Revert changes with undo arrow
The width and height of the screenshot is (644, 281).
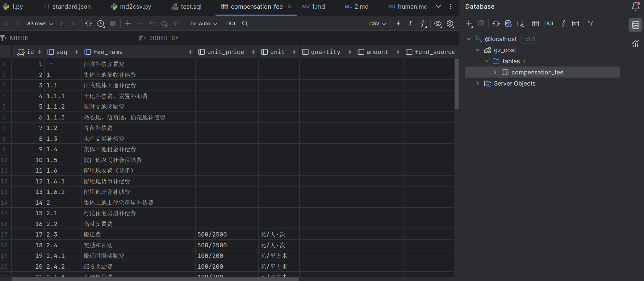point(152,23)
